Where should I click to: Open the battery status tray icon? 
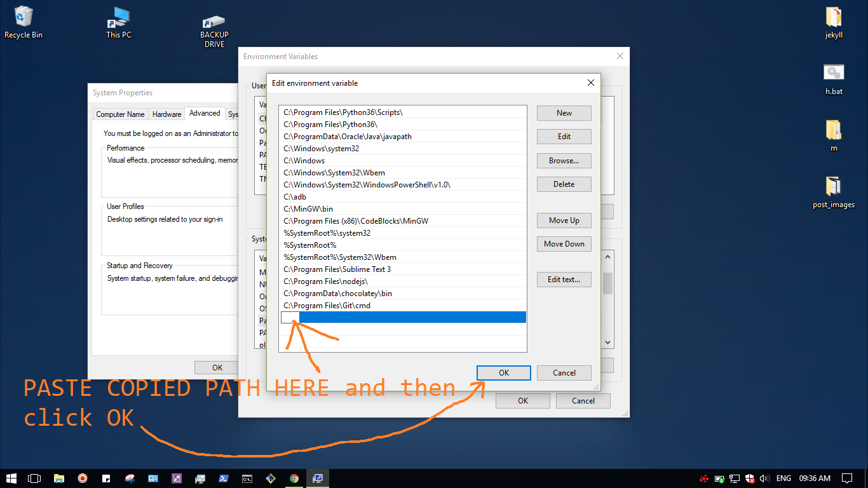(720, 478)
